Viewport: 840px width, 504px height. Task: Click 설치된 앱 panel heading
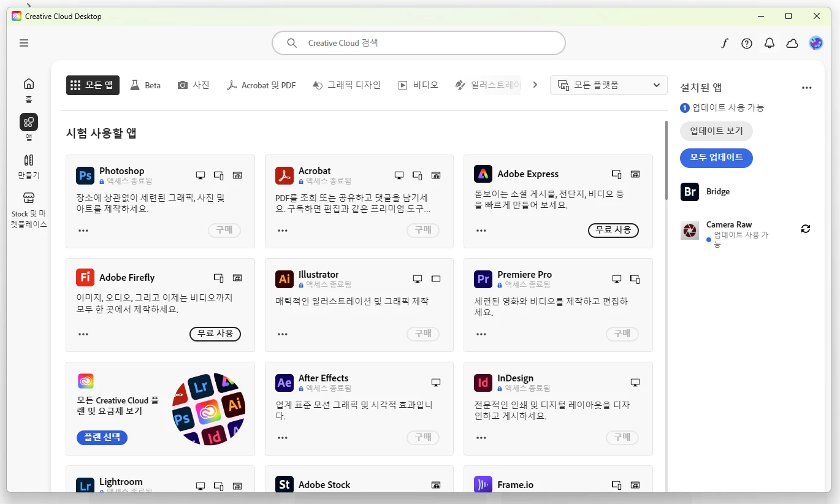click(x=701, y=88)
